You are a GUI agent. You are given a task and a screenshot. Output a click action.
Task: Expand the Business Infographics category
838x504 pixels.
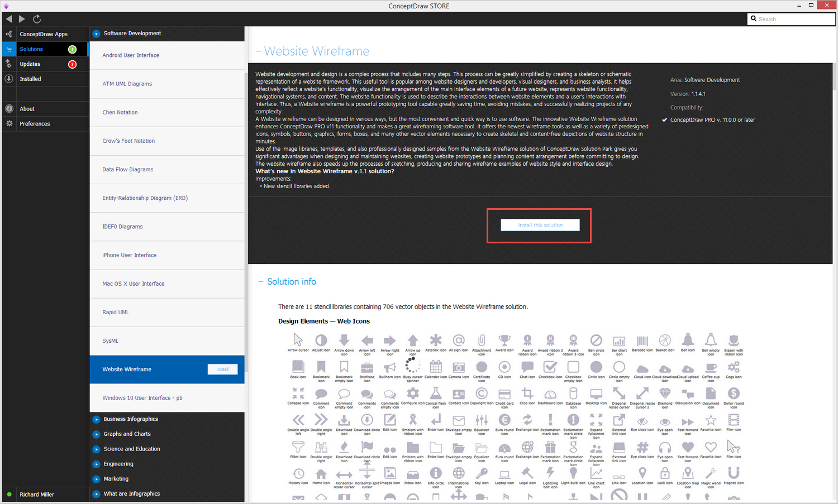tap(96, 419)
